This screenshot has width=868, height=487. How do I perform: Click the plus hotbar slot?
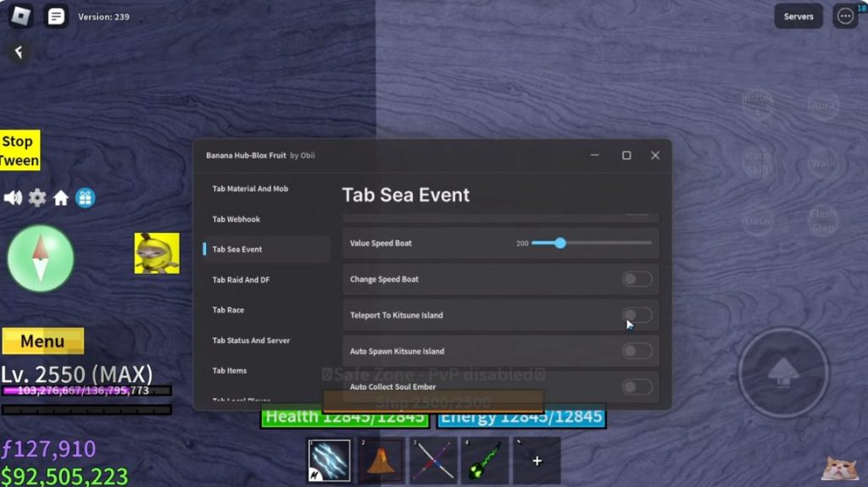pos(537,461)
